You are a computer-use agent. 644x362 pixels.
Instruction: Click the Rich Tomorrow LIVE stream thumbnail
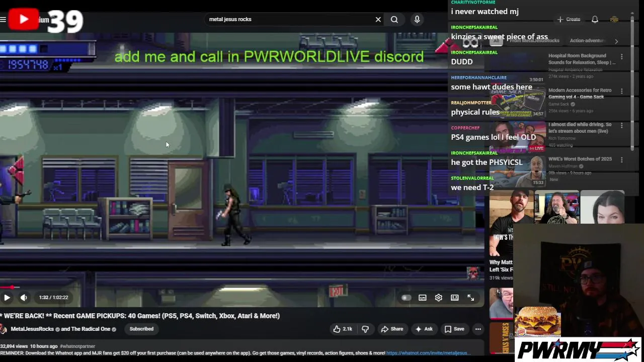point(518,136)
